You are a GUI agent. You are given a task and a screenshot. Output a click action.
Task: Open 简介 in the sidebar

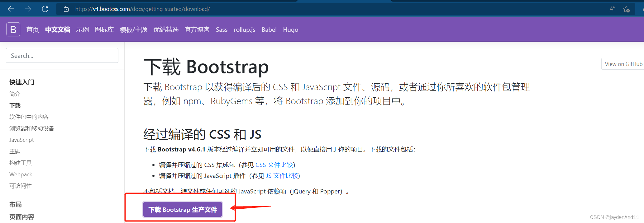pos(15,94)
